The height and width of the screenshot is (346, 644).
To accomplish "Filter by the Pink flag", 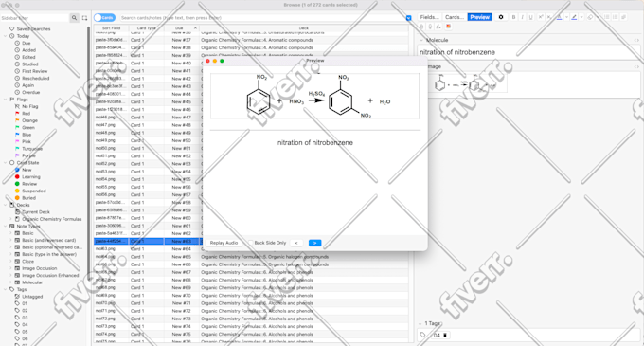I will pyautogui.click(x=27, y=141).
